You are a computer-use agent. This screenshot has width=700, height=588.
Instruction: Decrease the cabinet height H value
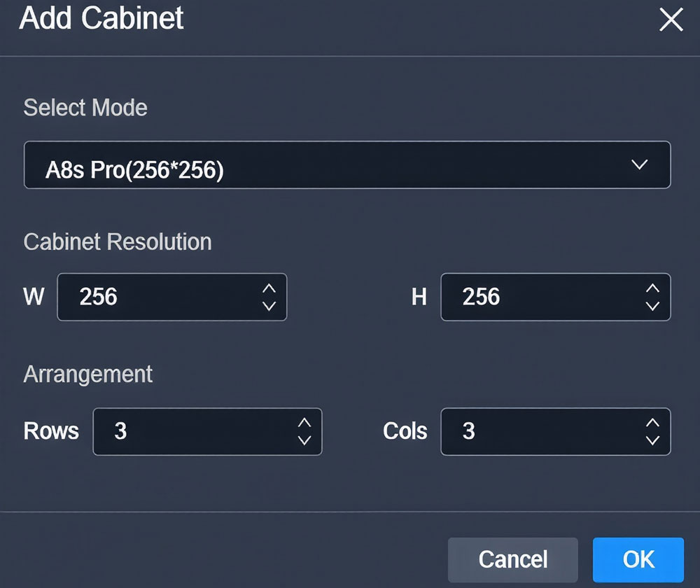pos(652,306)
